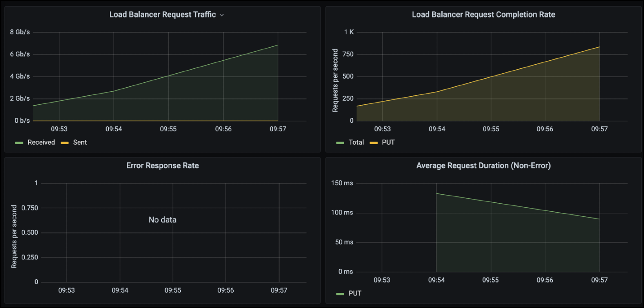Click the 09:57 end point of Received line
The width and height of the screenshot is (644, 308).
point(278,45)
